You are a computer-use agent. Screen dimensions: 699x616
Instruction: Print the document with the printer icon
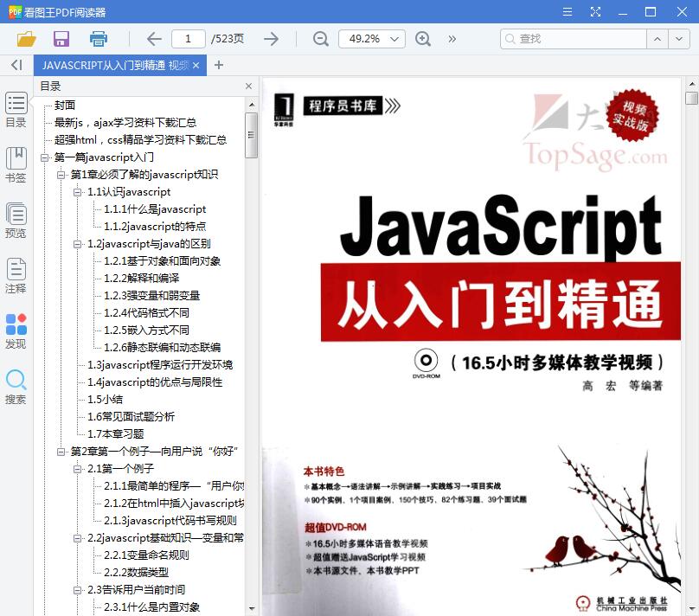[99, 39]
